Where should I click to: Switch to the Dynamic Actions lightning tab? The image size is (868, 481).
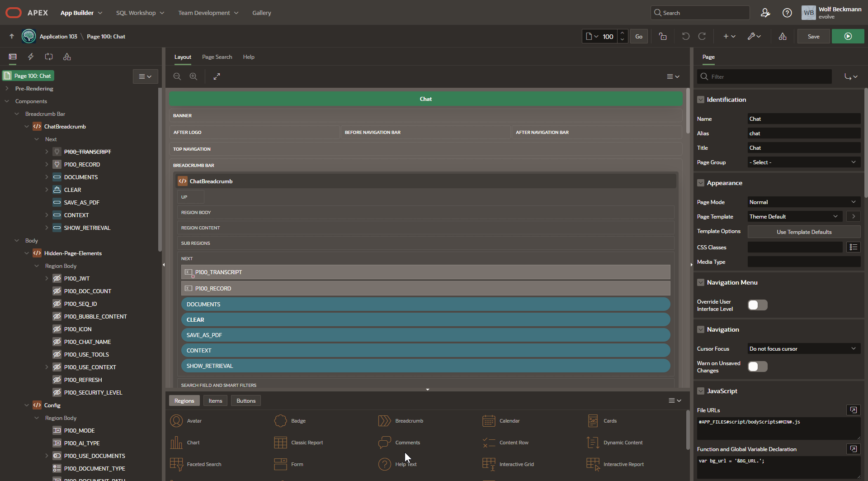coord(31,57)
